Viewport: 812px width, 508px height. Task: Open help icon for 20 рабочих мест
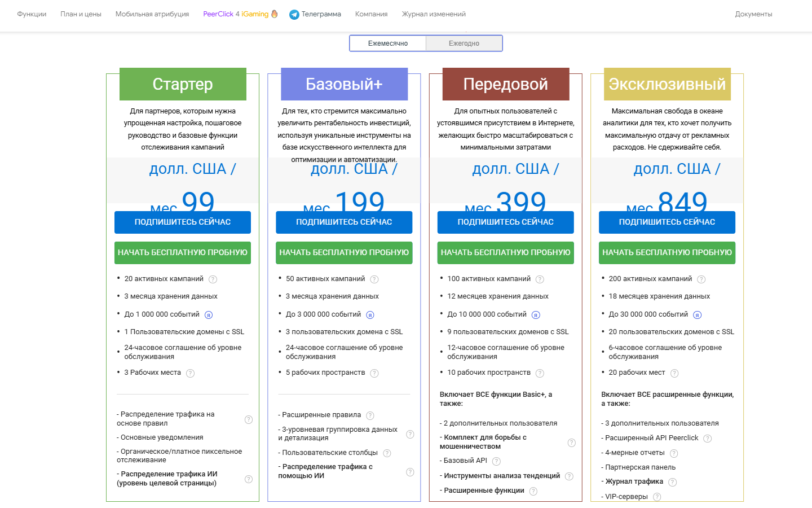click(x=674, y=373)
